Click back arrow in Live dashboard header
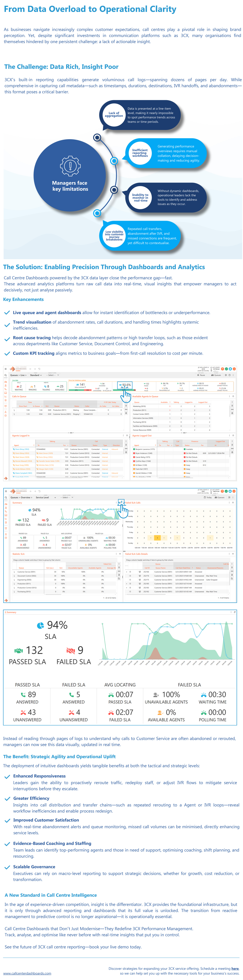Viewport: 243px width, 980px height. click(x=30, y=369)
